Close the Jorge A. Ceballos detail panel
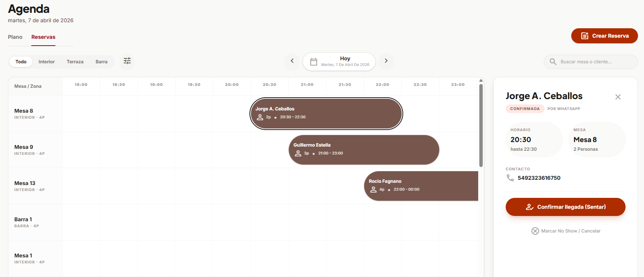644x277 pixels. tap(618, 97)
